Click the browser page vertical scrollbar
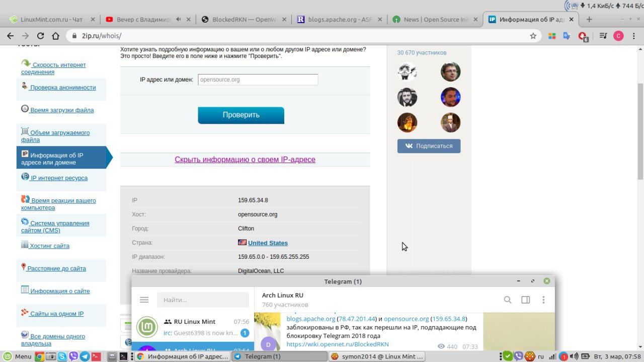The height and width of the screenshot is (362, 644). (x=640, y=131)
